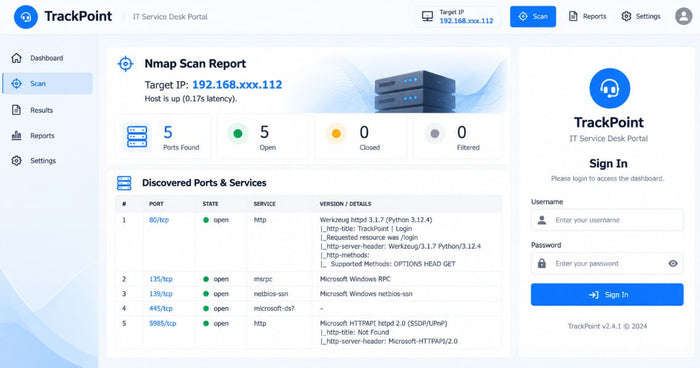Click the netbios-ssn service cell

(x=271, y=293)
